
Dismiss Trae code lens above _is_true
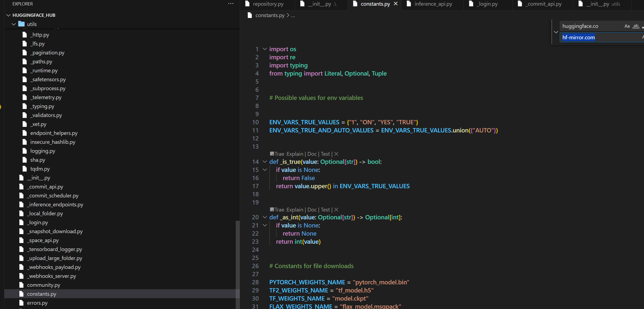[336, 154]
